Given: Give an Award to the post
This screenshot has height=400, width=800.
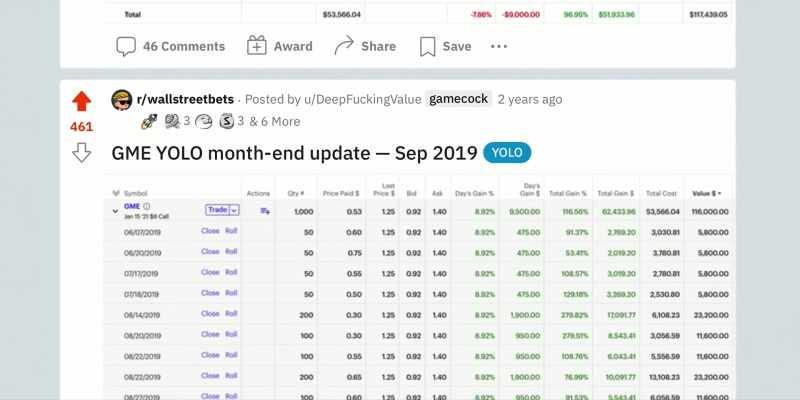Looking at the screenshot, I should 280,46.
